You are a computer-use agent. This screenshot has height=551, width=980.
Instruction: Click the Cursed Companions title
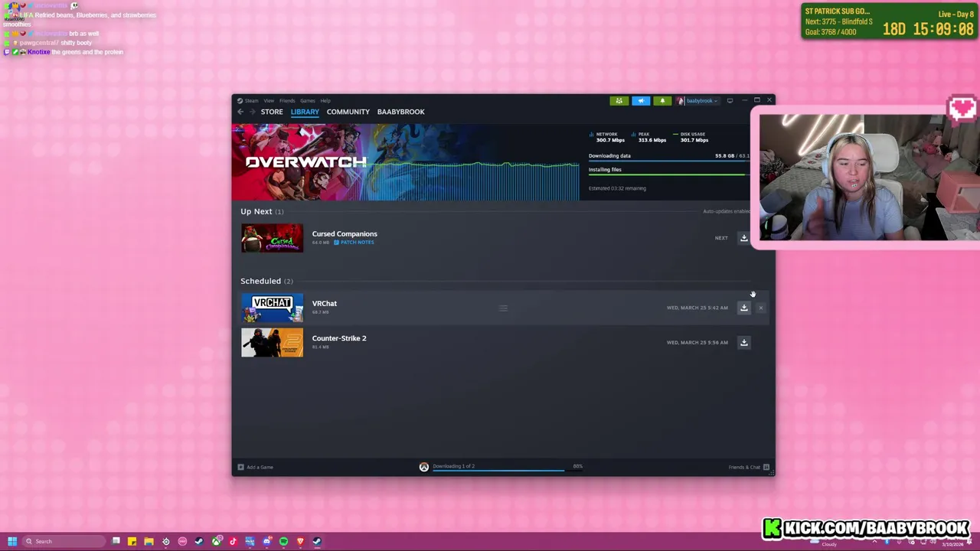coord(345,233)
